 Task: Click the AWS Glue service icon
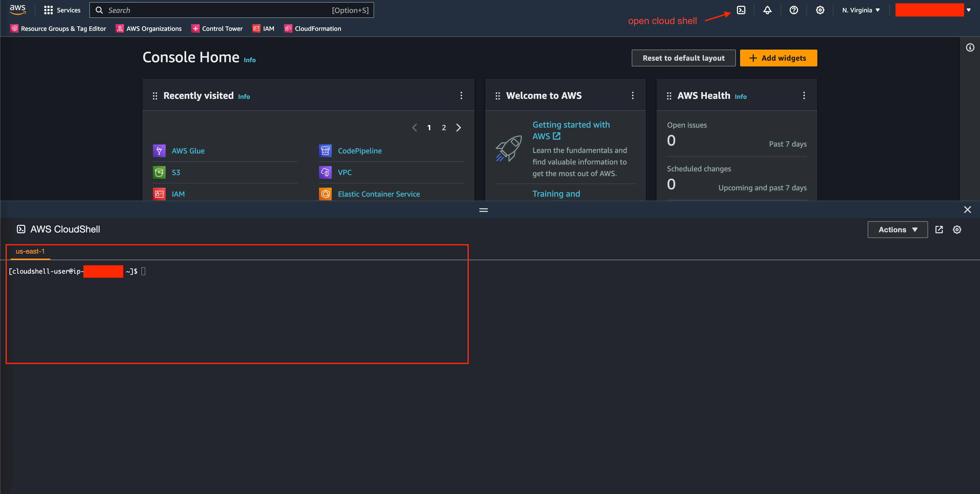click(159, 151)
